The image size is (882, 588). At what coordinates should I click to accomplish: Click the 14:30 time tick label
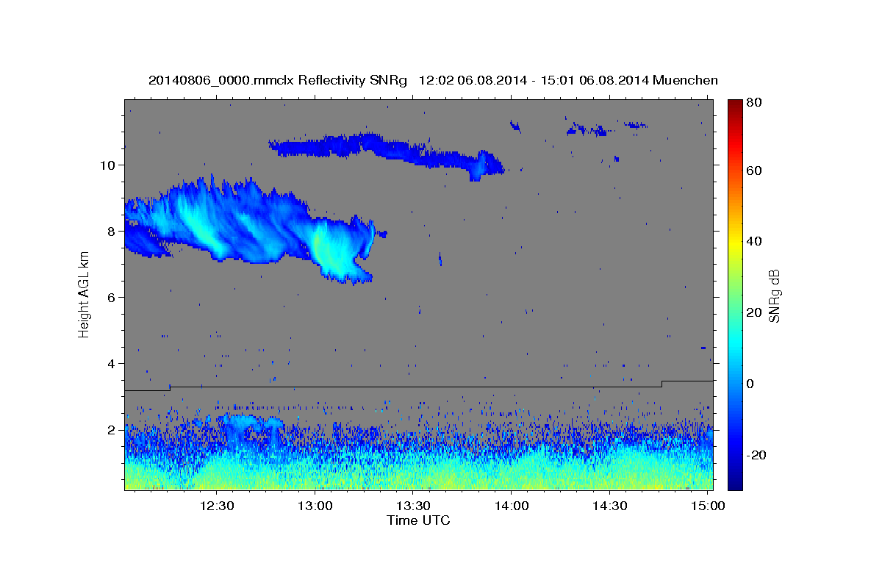(609, 506)
